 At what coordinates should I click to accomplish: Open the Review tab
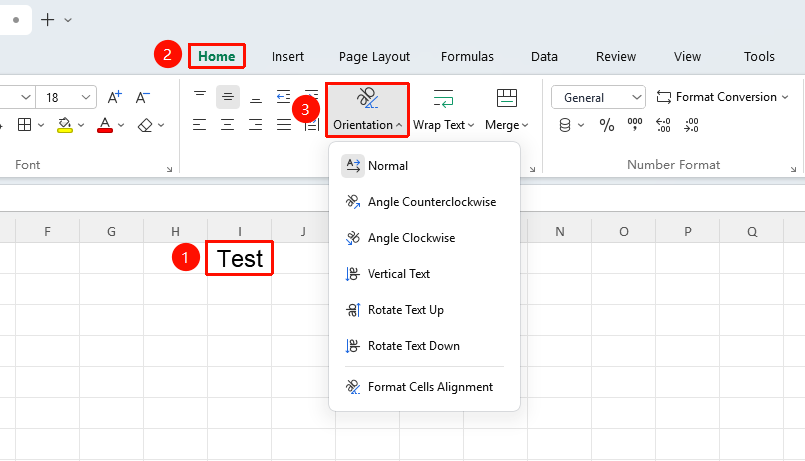[616, 56]
